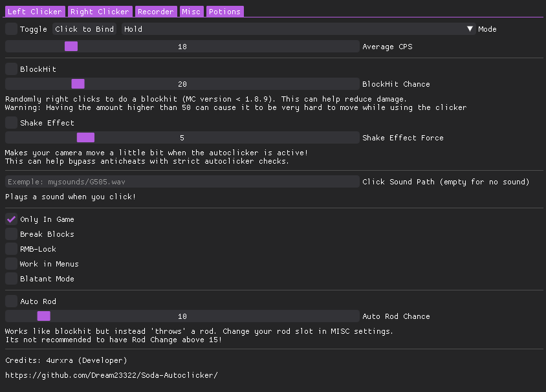The width and height of the screenshot is (546, 392).
Task: Switch to the Right Clicker tab
Action: tap(100, 12)
